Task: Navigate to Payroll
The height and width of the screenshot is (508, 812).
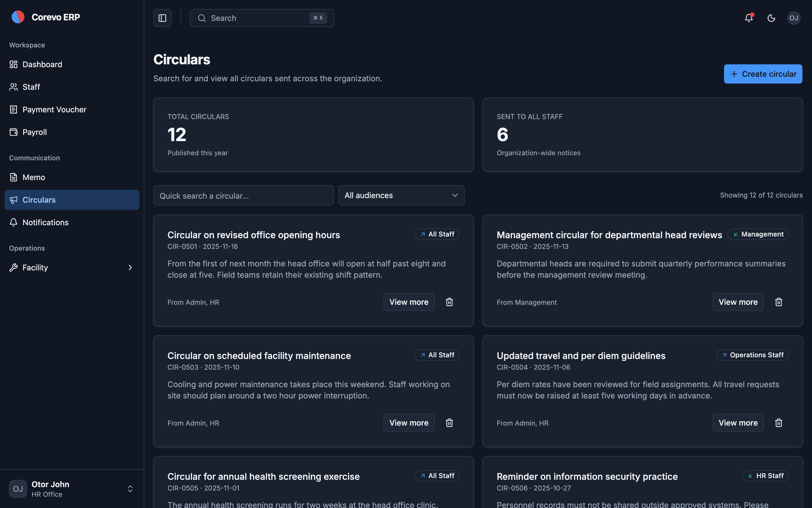Action: [72, 132]
